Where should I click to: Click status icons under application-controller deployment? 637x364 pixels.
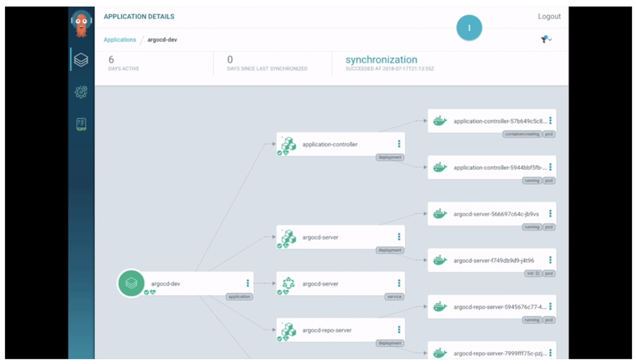pyautogui.click(x=283, y=153)
